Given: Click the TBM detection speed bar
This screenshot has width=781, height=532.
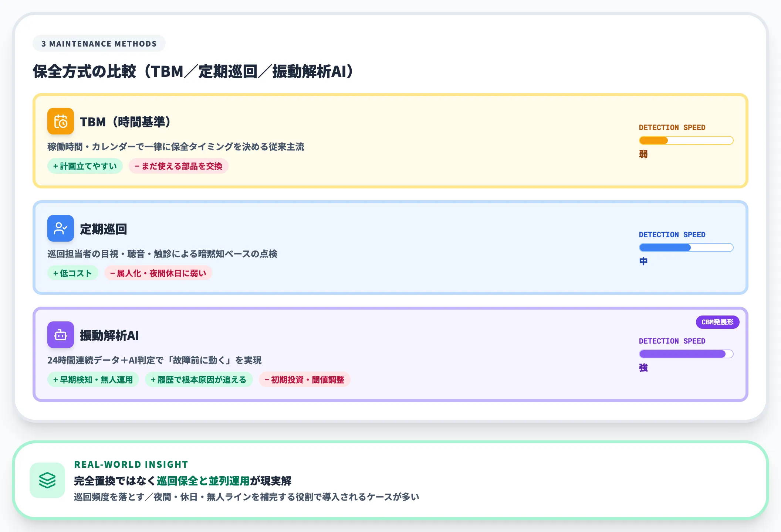Looking at the screenshot, I should click(686, 140).
